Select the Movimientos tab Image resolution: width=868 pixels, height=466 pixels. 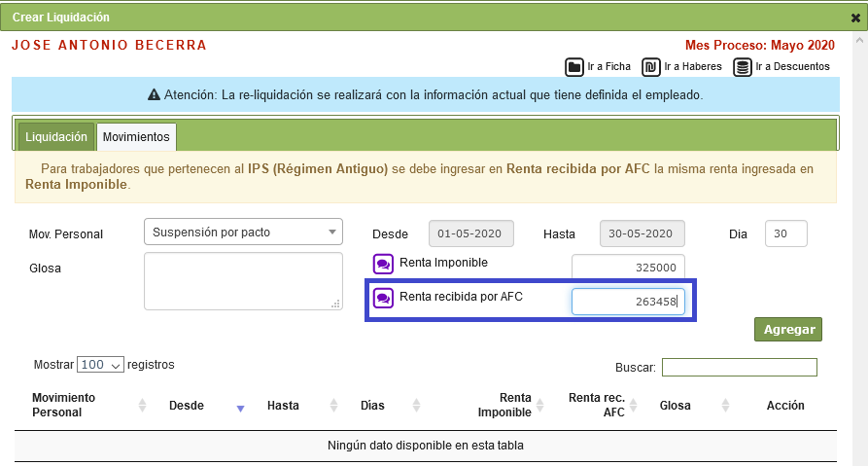point(136,137)
